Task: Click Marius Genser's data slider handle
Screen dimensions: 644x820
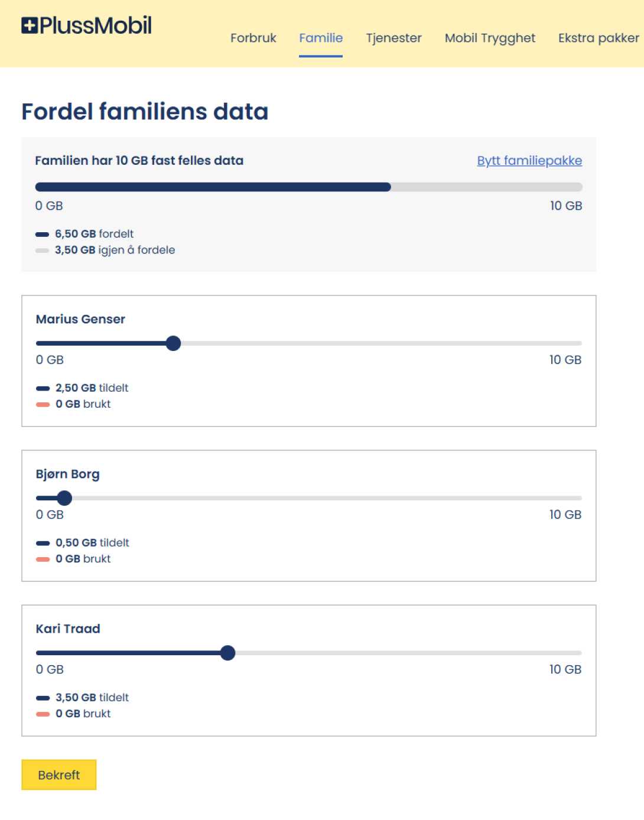Action: click(x=173, y=343)
